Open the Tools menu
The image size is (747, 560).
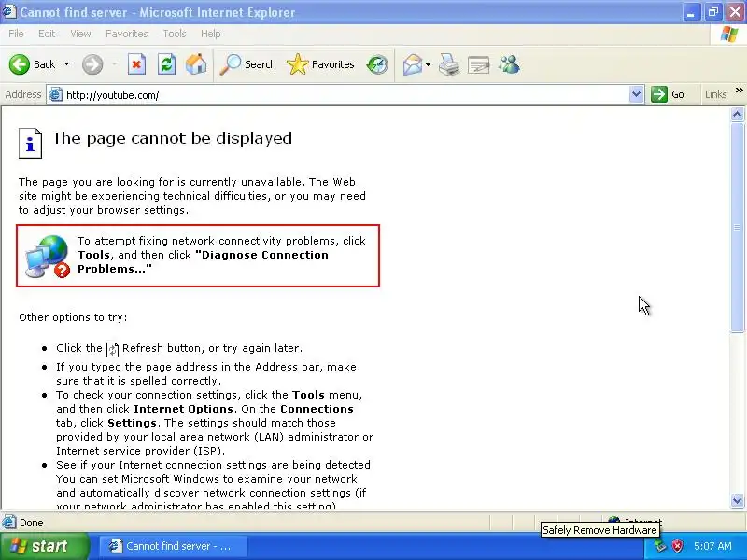point(175,34)
